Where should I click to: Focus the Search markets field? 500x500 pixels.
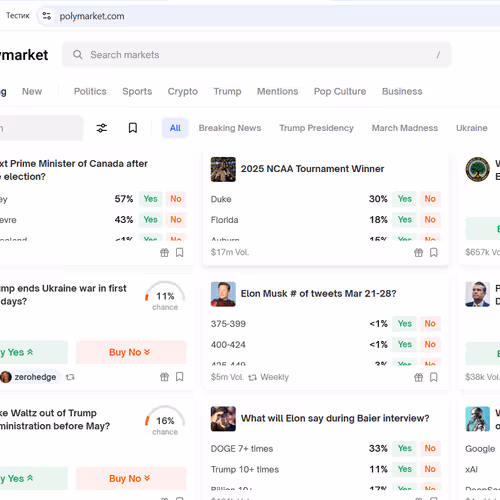[x=256, y=55]
